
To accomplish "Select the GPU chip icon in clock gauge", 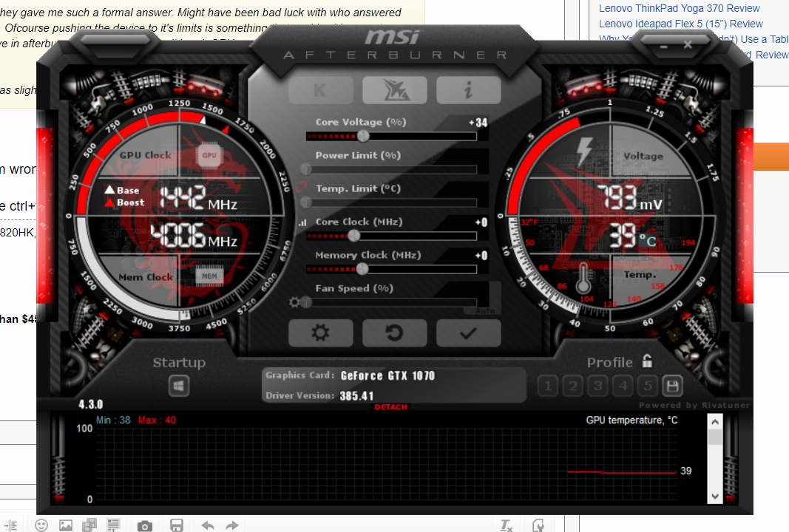I will pyautogui.click(x=209, y=155).
